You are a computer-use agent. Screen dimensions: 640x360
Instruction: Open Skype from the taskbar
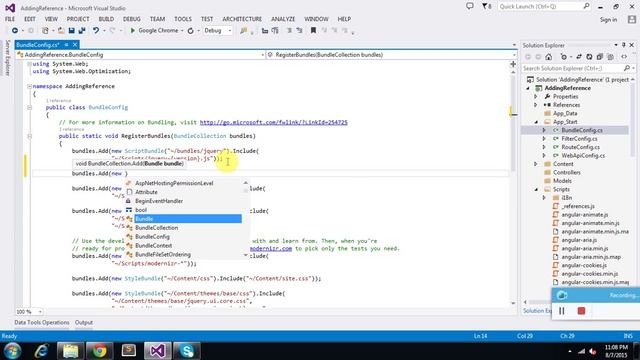pos(187,351)
